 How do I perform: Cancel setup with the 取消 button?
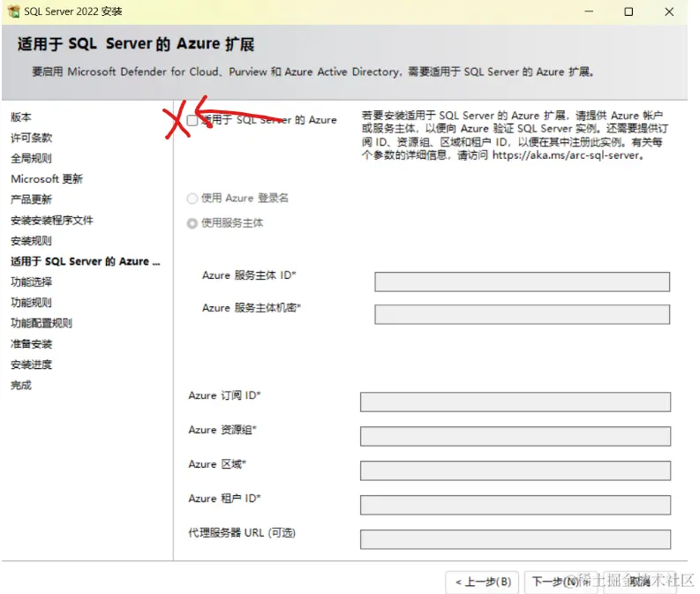(640, 582)
